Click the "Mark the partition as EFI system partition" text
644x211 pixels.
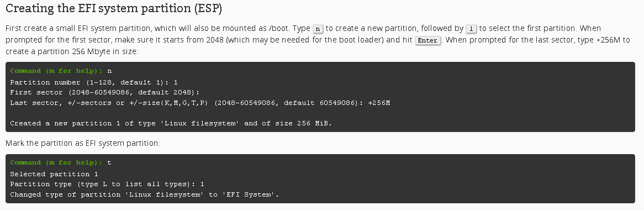pos(82,143)
